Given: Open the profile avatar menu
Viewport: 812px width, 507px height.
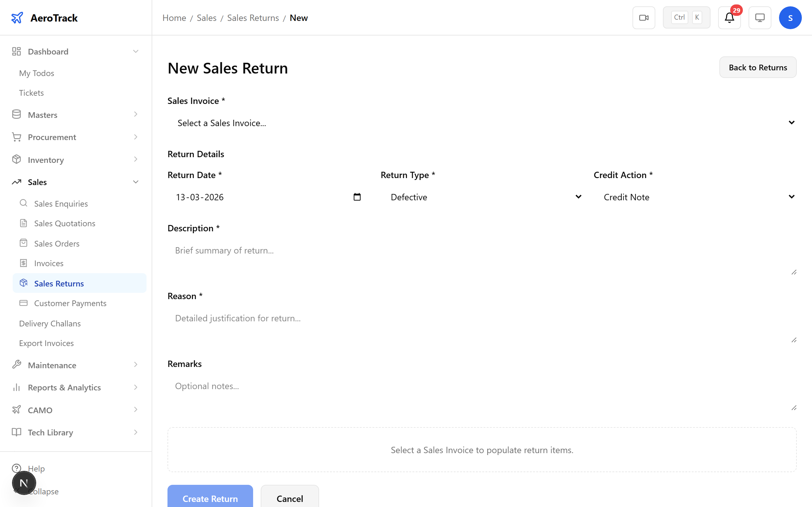Looking at the screenshot, I should (790, 17).
